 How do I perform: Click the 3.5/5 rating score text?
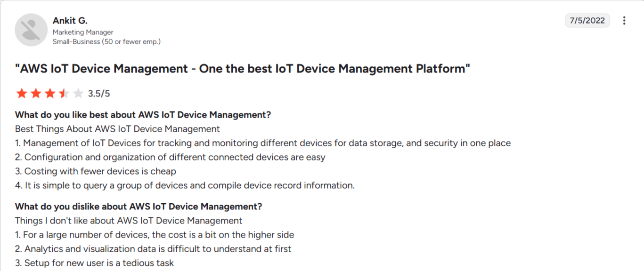click(99, 94)
